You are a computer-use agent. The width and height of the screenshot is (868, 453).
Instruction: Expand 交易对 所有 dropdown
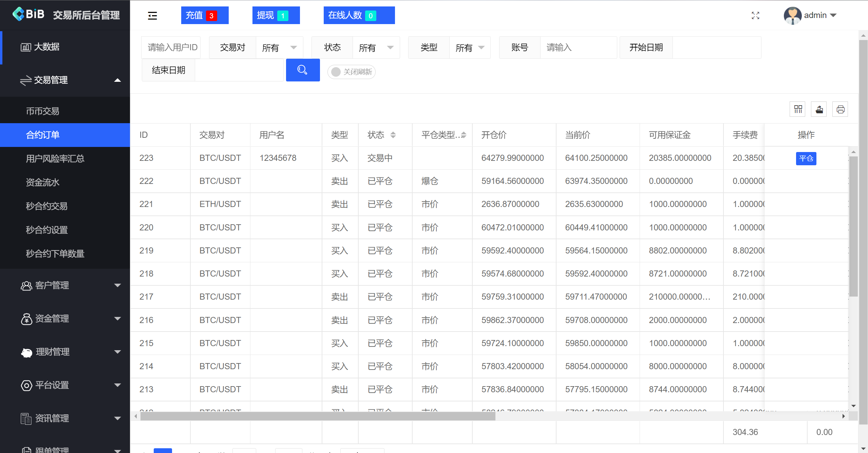coord(292,48)
